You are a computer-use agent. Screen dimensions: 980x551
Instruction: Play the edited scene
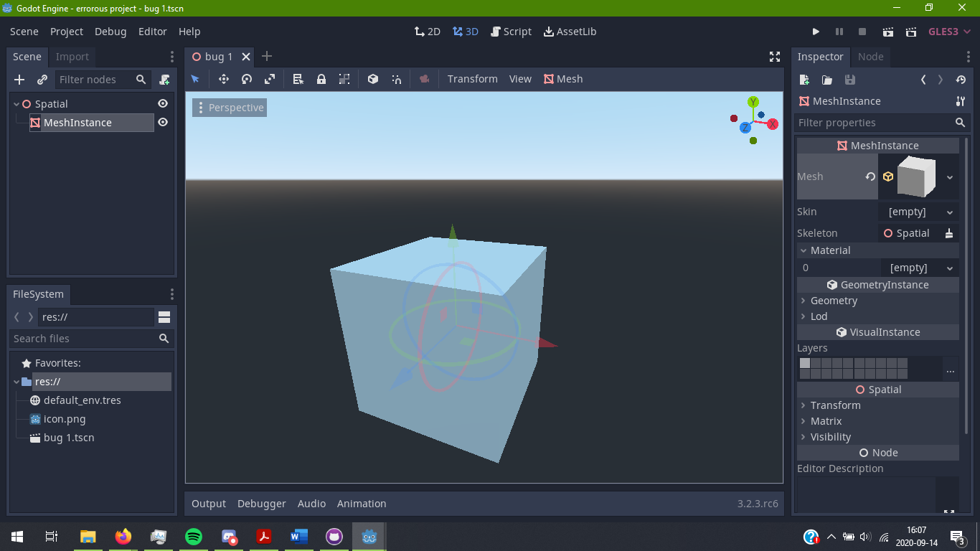click(888, 32)
